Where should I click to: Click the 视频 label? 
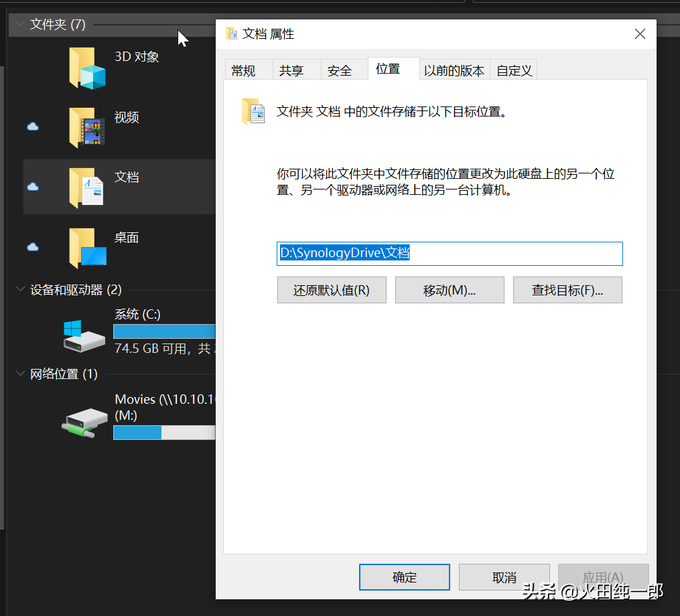pyautogui.click(x=127, y=117)
